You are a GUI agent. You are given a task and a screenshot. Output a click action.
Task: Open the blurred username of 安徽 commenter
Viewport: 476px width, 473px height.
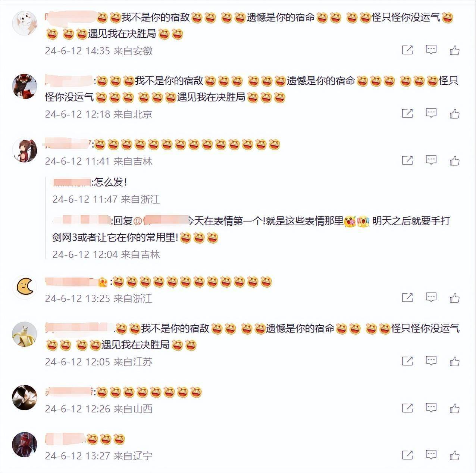point(71,17)
